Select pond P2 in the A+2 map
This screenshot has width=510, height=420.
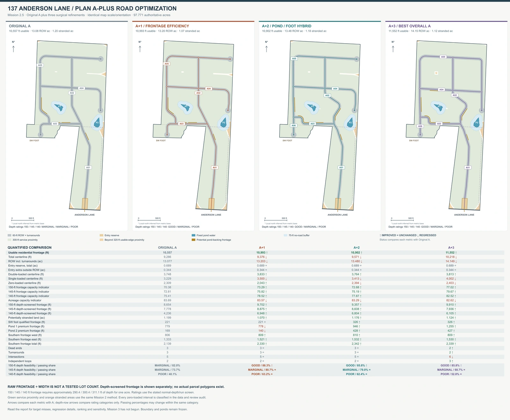pos(350,123)
